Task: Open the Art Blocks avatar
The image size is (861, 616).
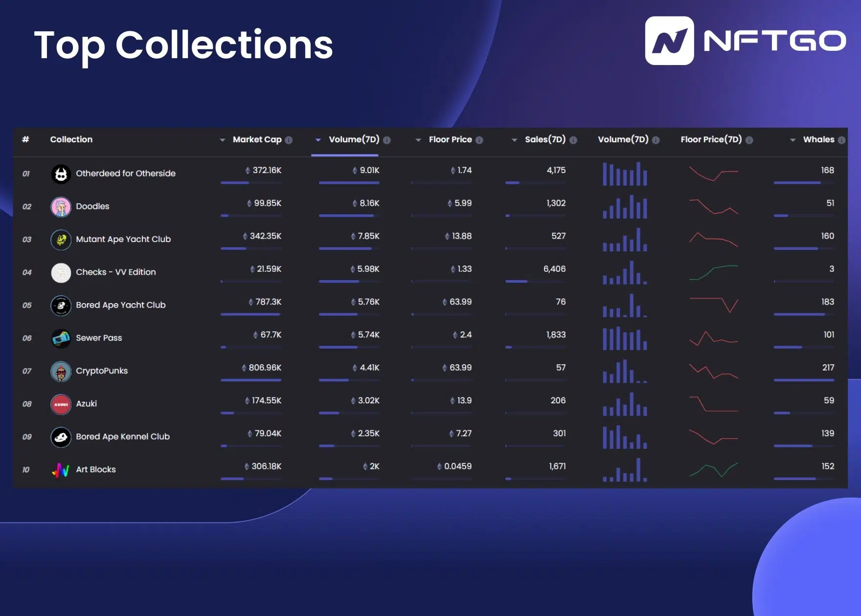Action: (x=61, y=470)
